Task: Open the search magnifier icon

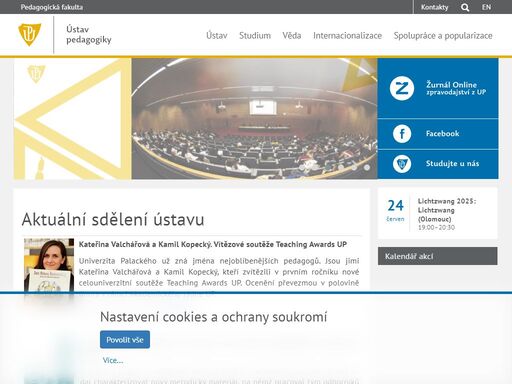Action: tap(465, 7)
